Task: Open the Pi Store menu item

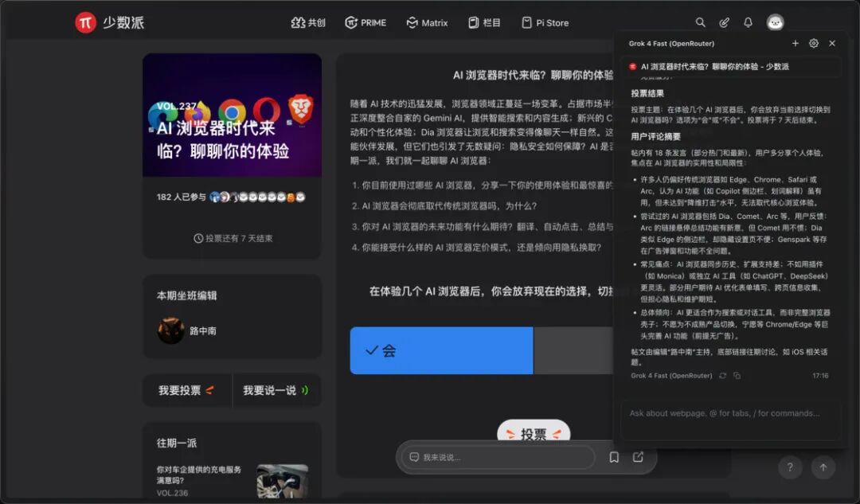Action: pyautogui.click(x=545, y=22)
